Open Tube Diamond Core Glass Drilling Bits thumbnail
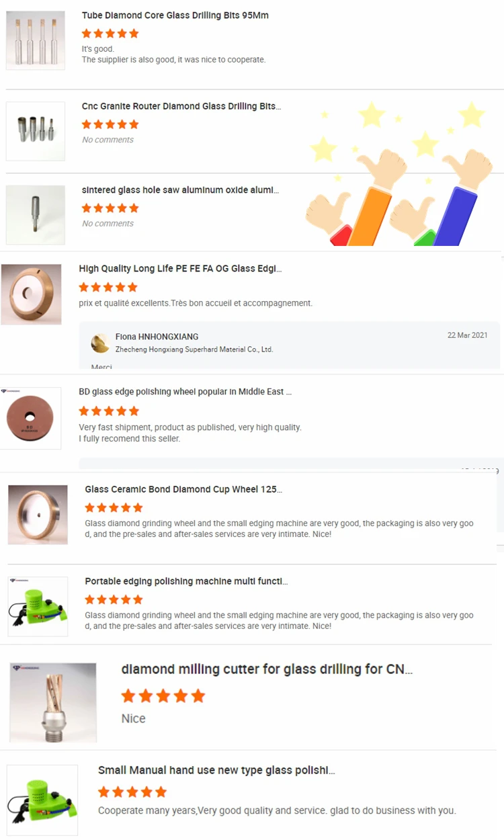Screen dimensions: 504x840 tap(36, 40)
